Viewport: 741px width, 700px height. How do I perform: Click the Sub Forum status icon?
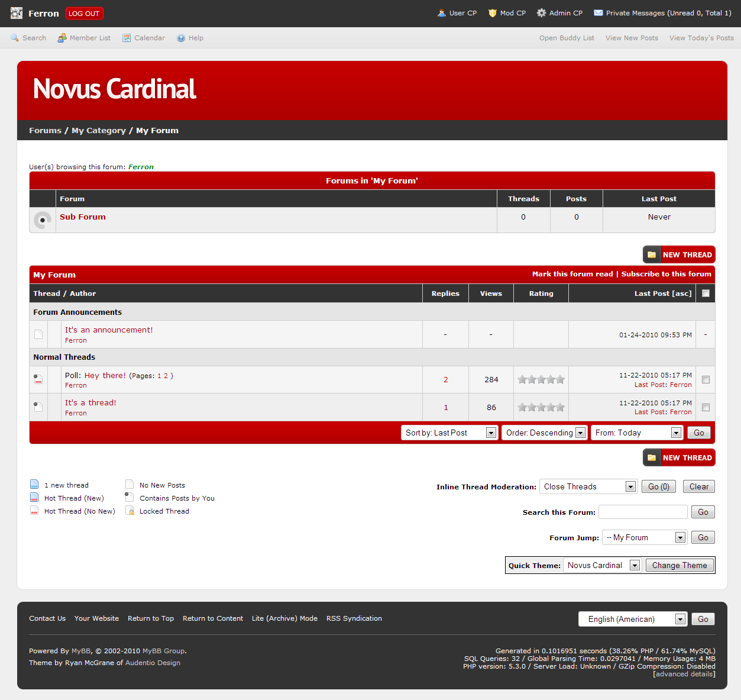coord(43,220)
